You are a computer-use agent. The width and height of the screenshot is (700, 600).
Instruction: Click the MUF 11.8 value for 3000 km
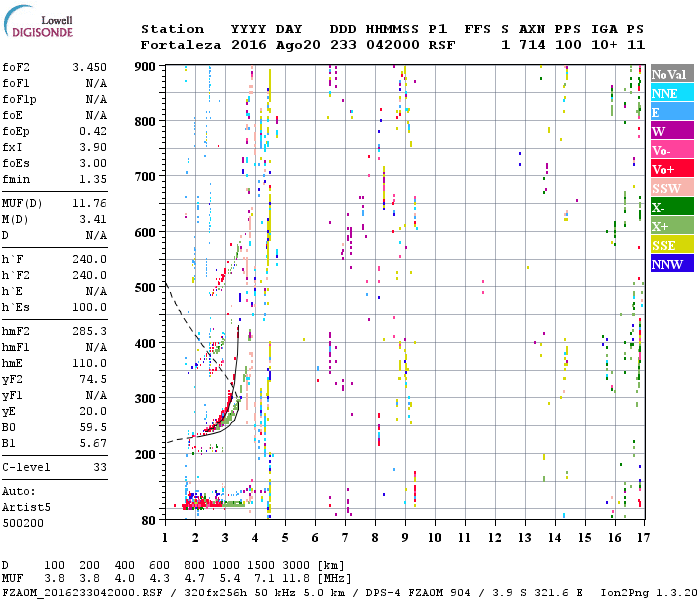296,579
